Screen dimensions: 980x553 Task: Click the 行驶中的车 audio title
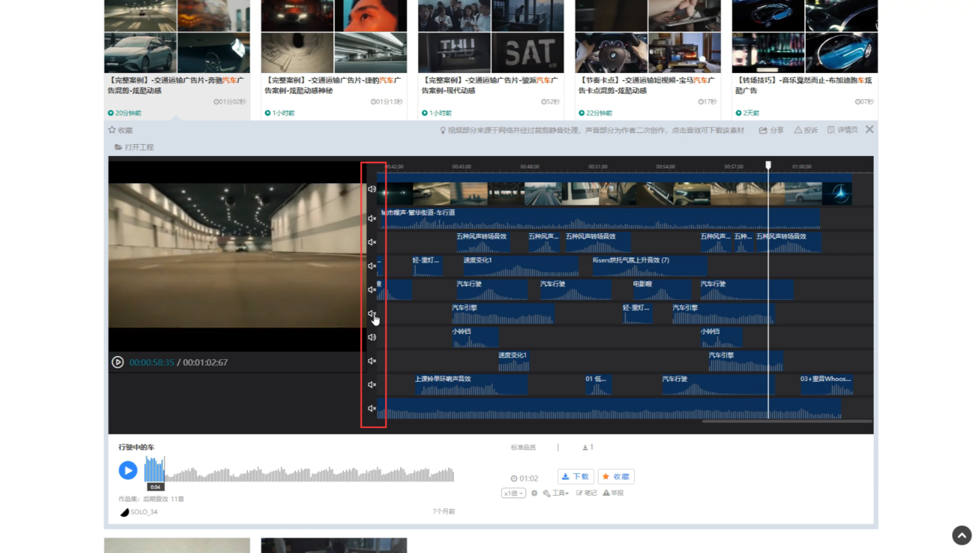click(x=137, y=447)
